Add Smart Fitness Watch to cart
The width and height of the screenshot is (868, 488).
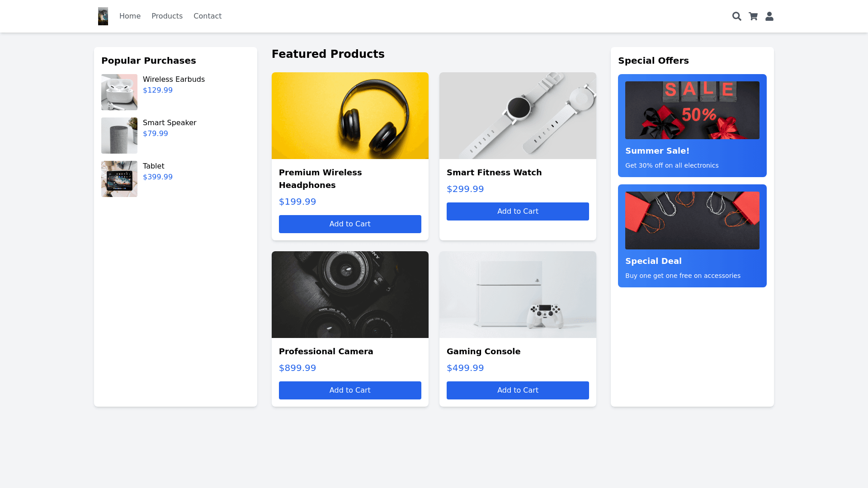[518, 211]
